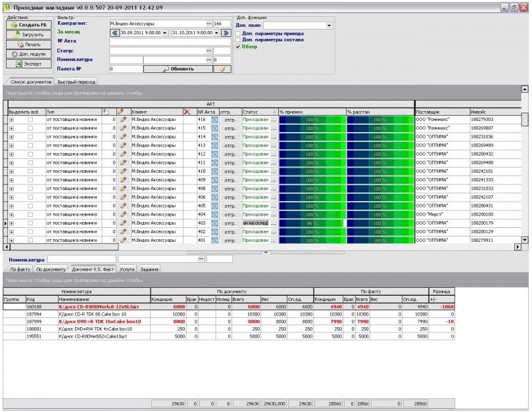
Task: Uncheck the Обзор checkbox
Action: tap(239, 47)
